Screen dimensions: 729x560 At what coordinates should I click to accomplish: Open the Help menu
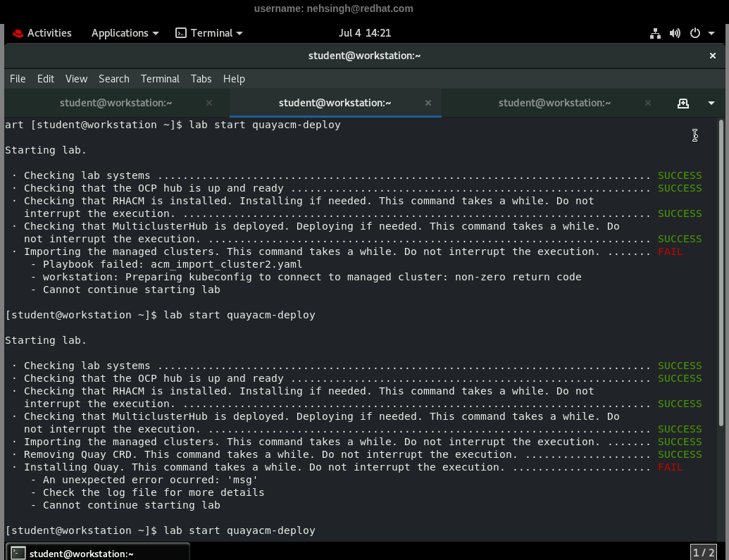click(234, 79)
